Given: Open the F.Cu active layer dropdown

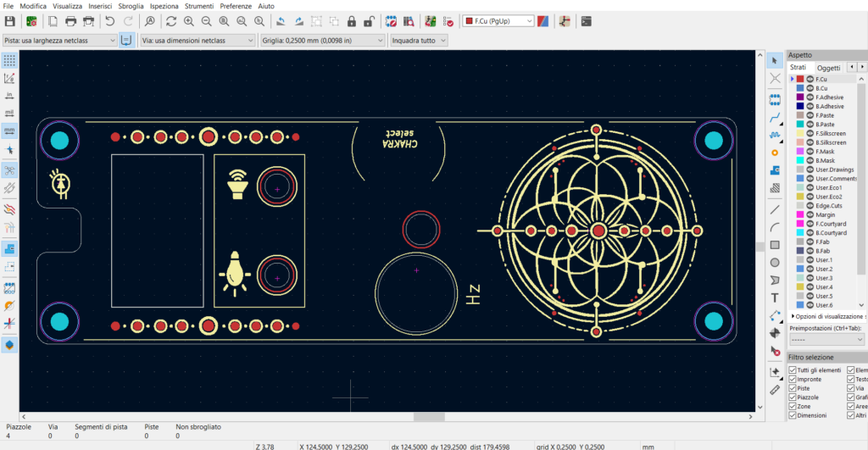Looking at the screenshot, I should pos(498,21).
